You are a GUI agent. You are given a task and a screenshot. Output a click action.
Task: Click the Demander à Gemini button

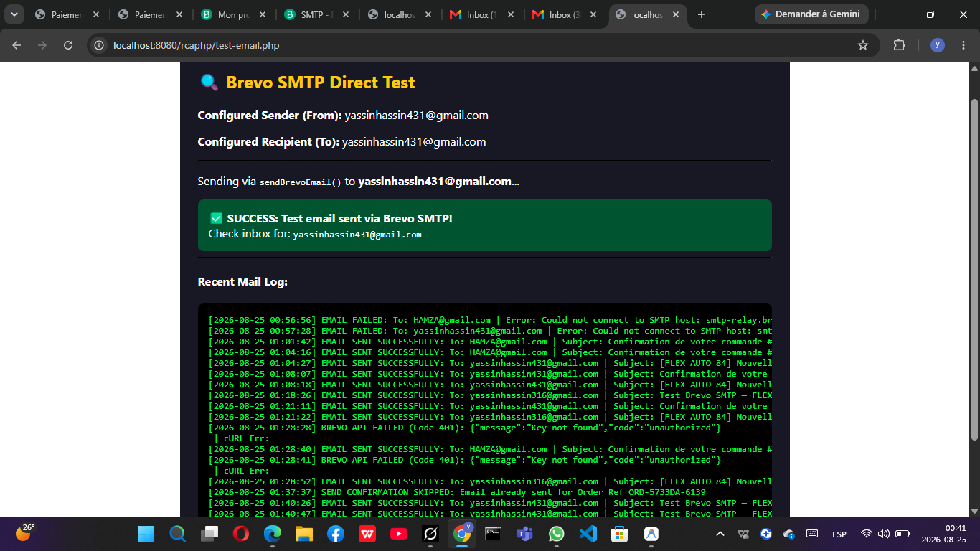811,14
